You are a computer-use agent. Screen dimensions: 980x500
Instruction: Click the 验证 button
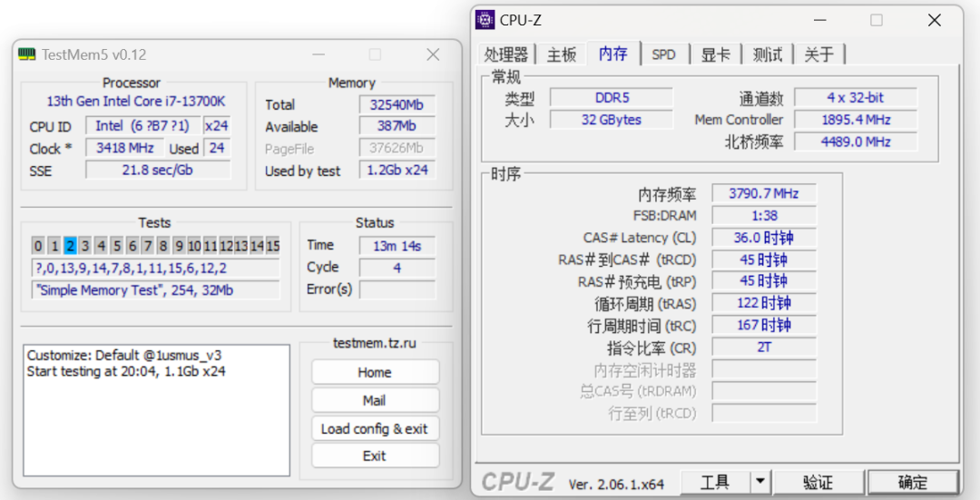click(818, 483)
